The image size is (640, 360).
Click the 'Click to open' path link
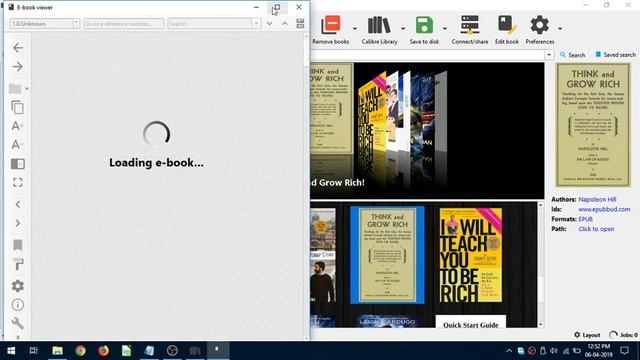[x=596, y=229]
